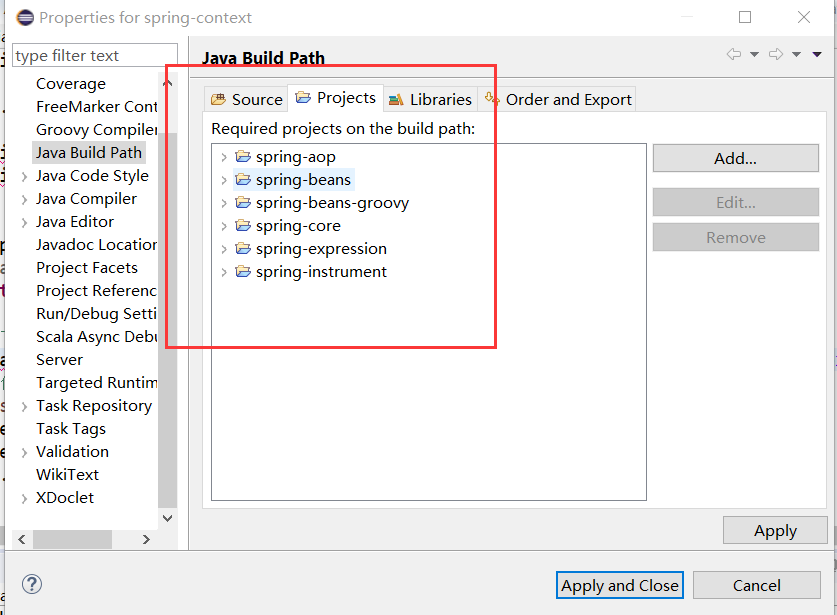Viewport: 837px width, 615px height.
Task: Click the spring-beans-groovy folder icon
Action: coord(243,202)
